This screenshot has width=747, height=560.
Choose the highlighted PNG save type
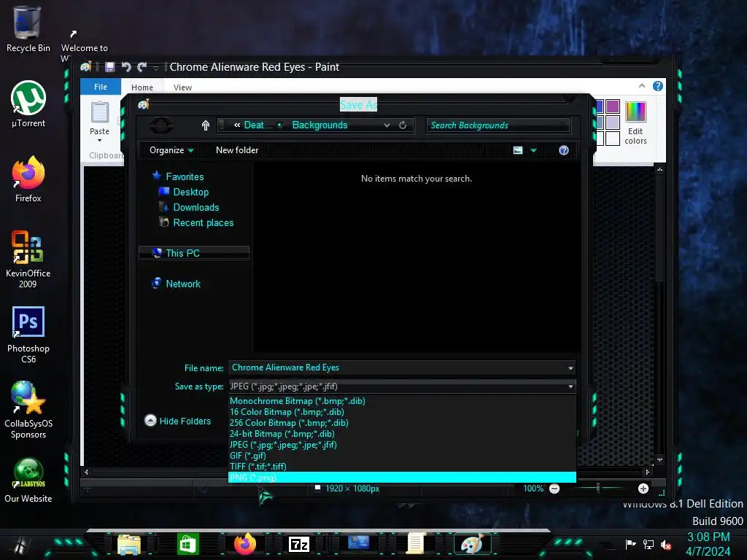[x=402, y=478]
